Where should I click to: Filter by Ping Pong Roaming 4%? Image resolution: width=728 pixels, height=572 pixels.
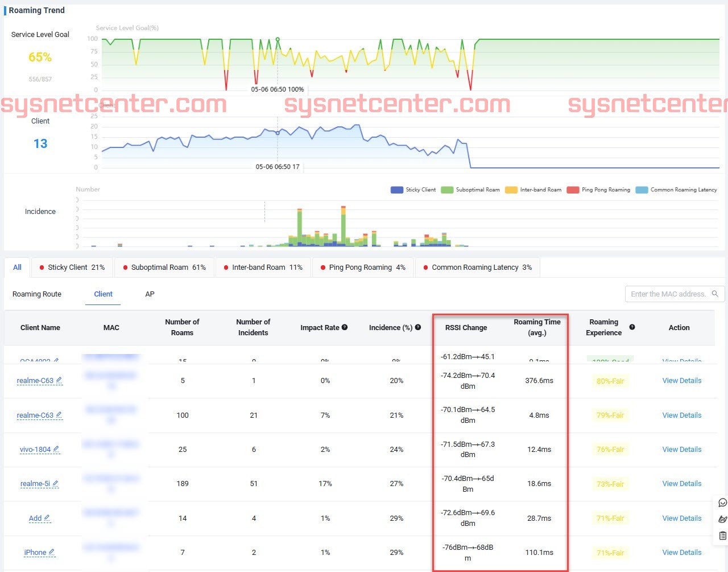pyautogui.click(x=363, y=267)
